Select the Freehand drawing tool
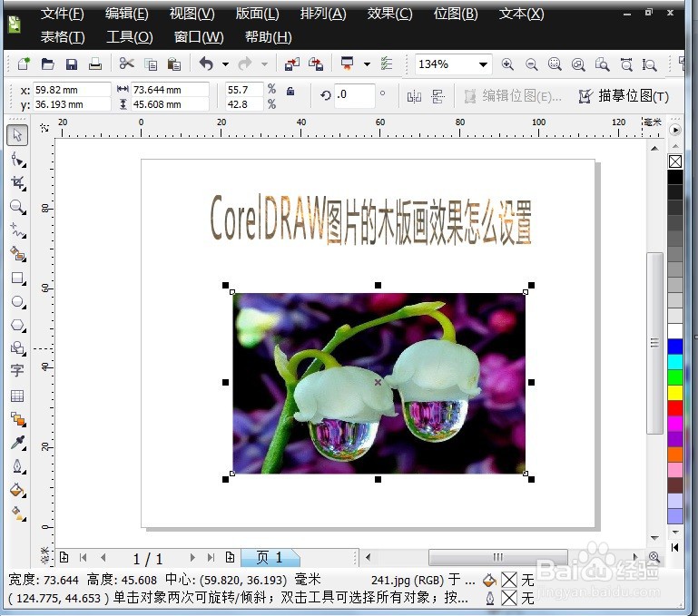This screenshot has width=698, height=616. 17,230
